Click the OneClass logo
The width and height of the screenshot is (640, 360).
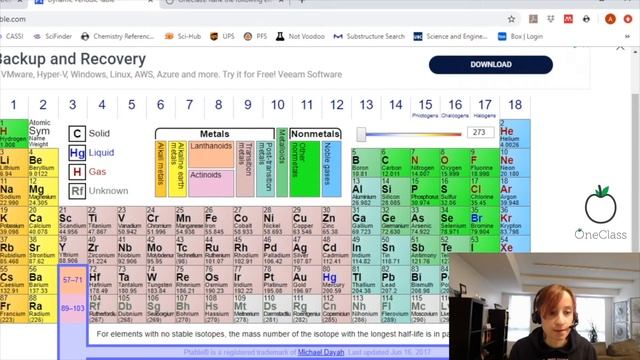(600, 212)
